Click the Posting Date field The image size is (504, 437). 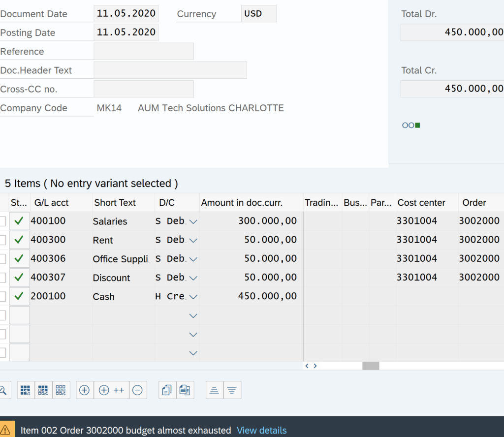(x=126, y=32)
